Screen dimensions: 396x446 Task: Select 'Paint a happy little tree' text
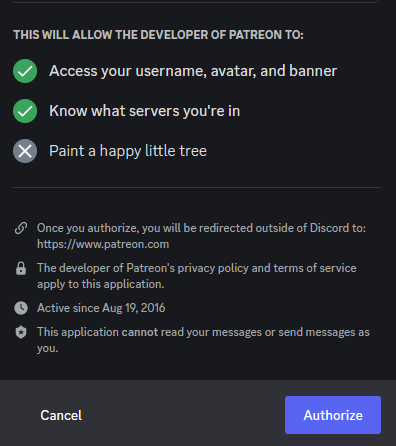click(128, 151)
